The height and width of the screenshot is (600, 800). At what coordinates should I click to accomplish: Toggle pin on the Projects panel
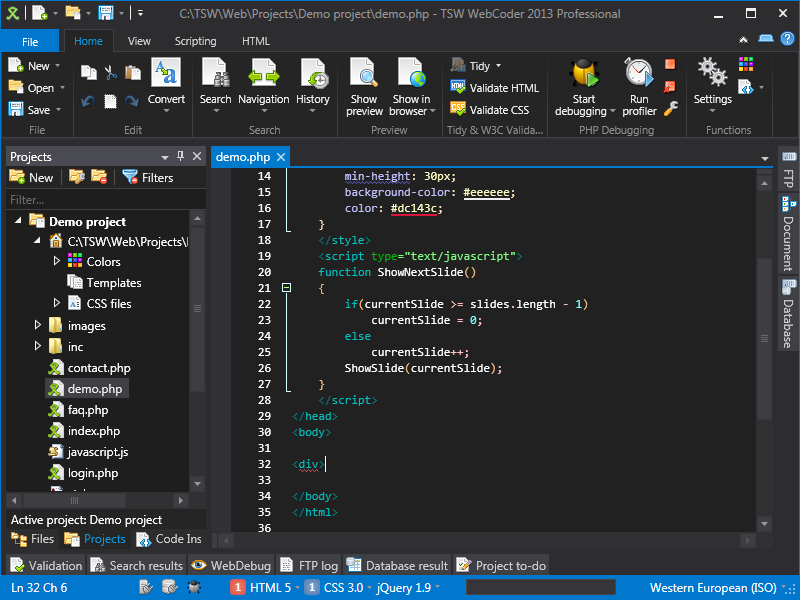click(x=181, y=157)
